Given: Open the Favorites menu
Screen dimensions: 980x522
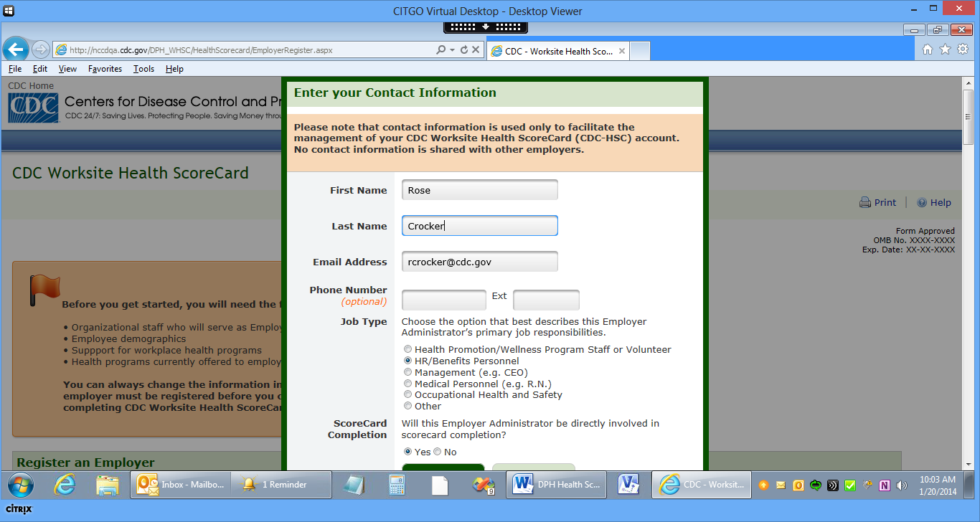Looking at the screenshot, I should 105,69.
